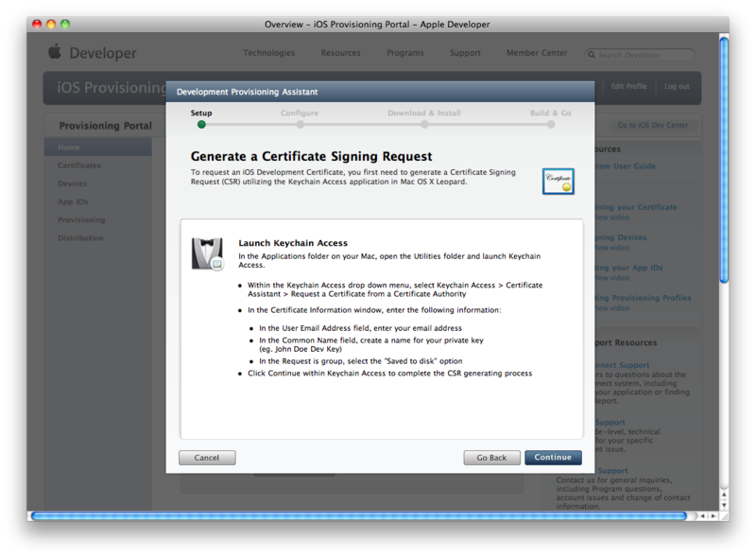756x558 pixels.
Task: Click the certificate icon in the assistant
Action: (x=558, y=182)
